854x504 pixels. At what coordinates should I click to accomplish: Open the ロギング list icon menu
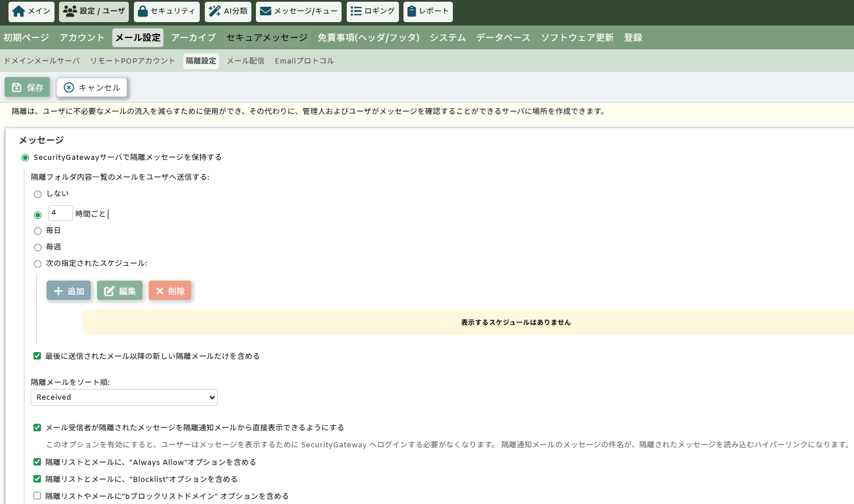(x=356, y=11)
